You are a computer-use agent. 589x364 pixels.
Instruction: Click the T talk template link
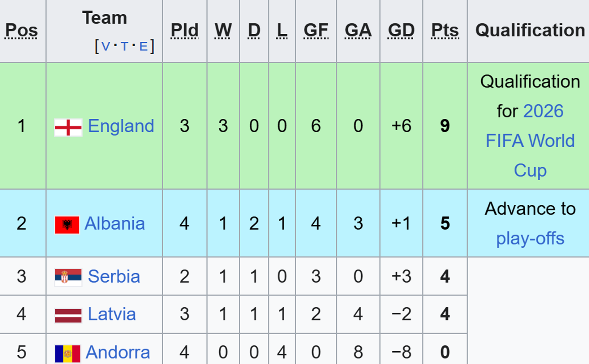point(124,47)
